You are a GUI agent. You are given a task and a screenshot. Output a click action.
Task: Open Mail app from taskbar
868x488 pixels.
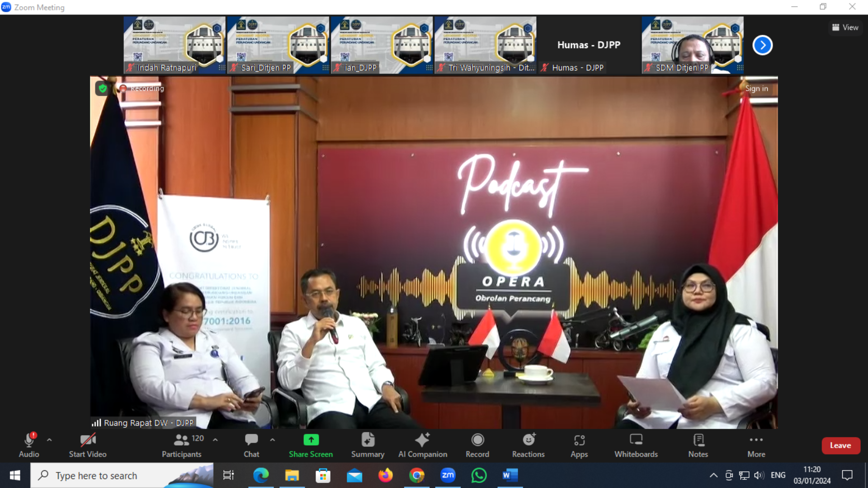[354, 475]
